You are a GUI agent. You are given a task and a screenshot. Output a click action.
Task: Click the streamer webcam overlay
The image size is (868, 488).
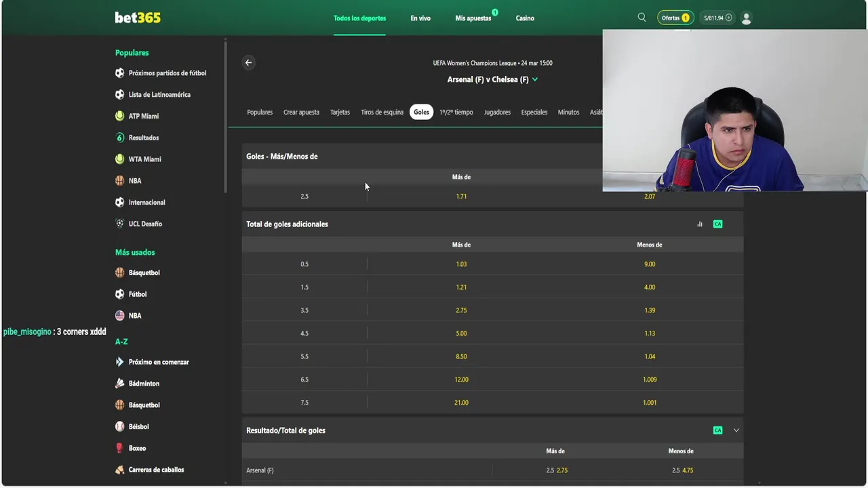[735, 110]
